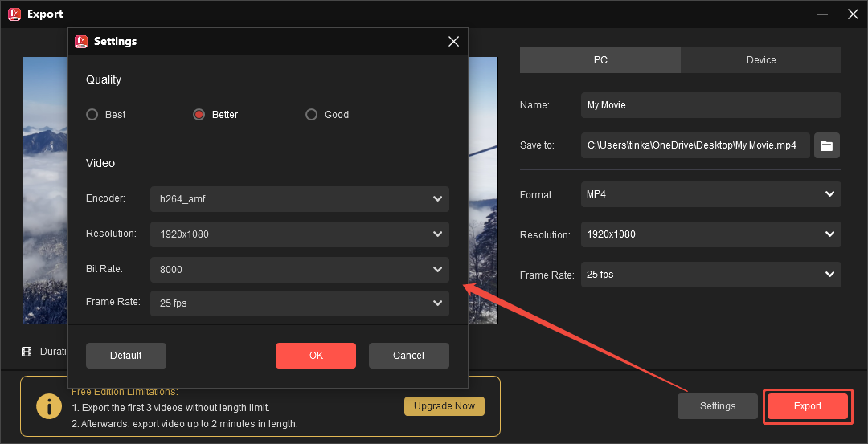The image size is (868, 444).
Task: Switch to the PC tab
Action: pos(600,59)
